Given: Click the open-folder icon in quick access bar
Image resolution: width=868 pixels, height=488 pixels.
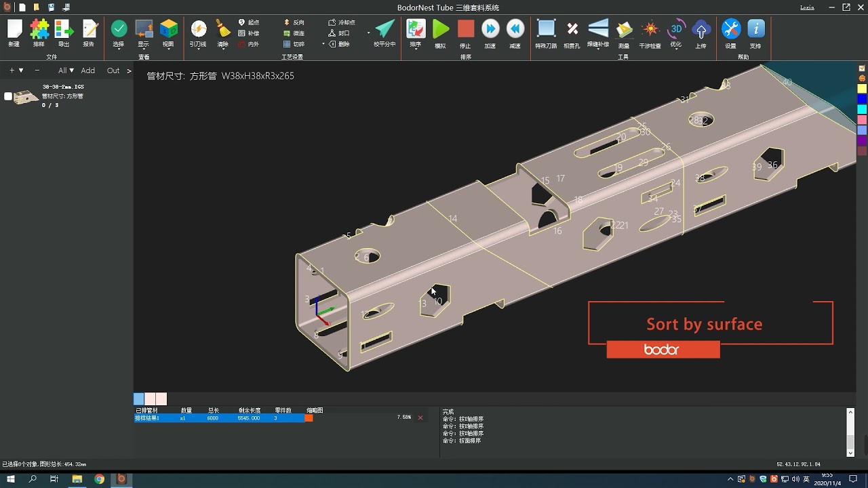Looking at the screenshot, I should 36,7.
